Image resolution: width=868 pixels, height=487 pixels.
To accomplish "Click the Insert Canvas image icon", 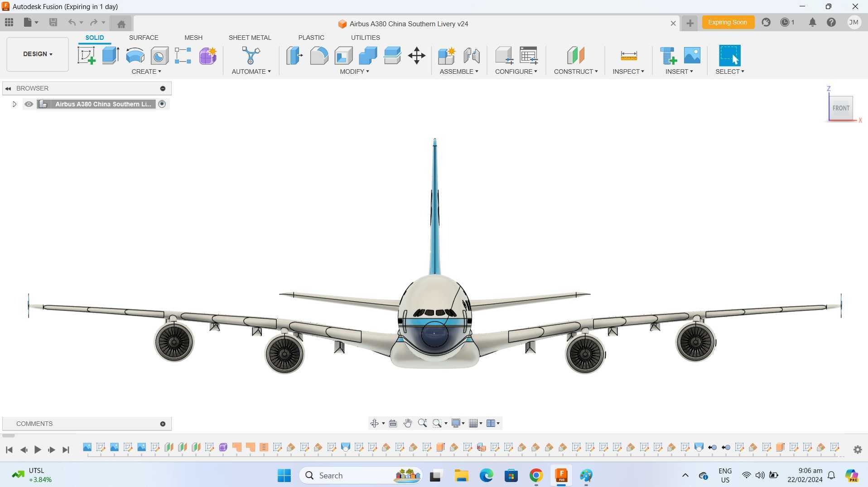I will (x=692, y=55).
